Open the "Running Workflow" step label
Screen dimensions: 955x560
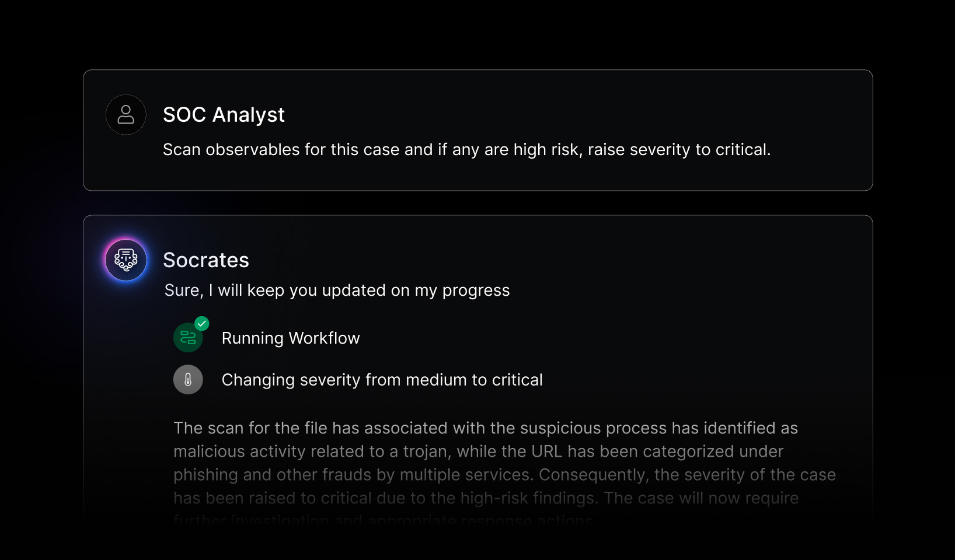(291, 338)
